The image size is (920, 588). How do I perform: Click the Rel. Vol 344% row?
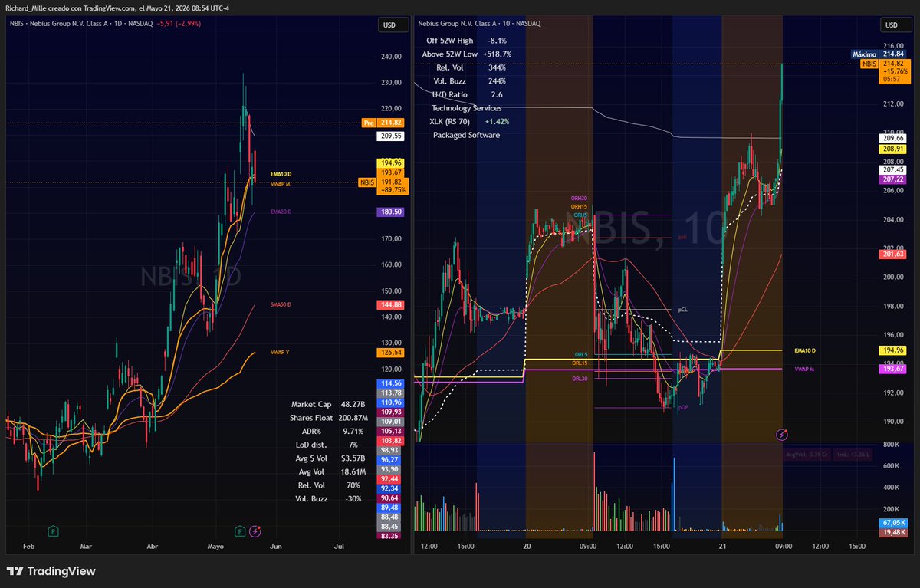click(470, 67)
